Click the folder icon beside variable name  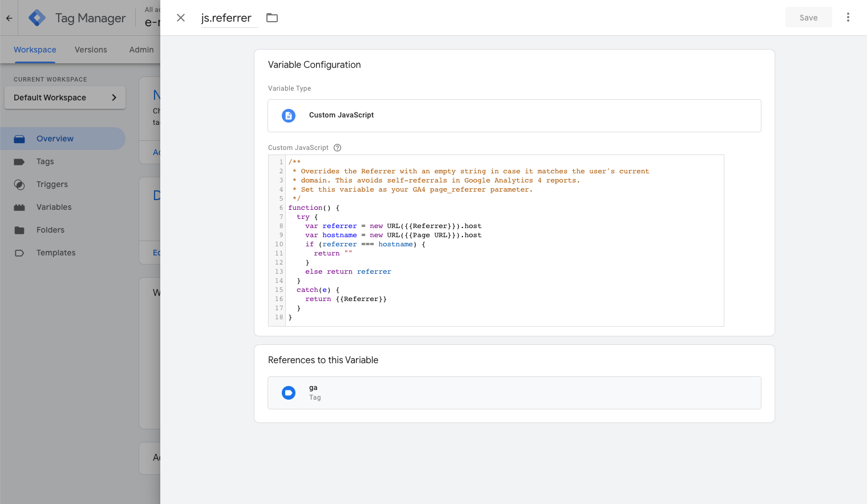(272, 18)
